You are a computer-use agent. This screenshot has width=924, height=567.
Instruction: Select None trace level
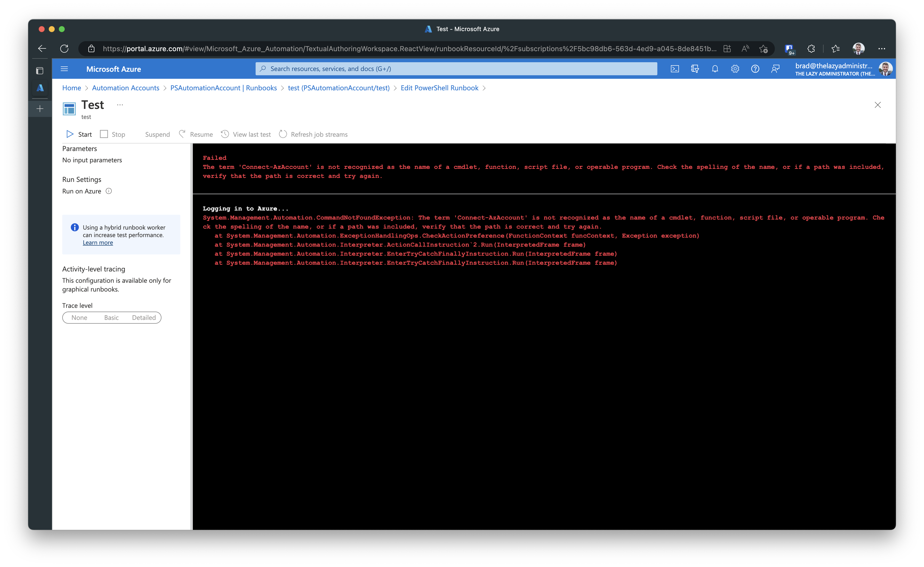click(x=79, y=318)
